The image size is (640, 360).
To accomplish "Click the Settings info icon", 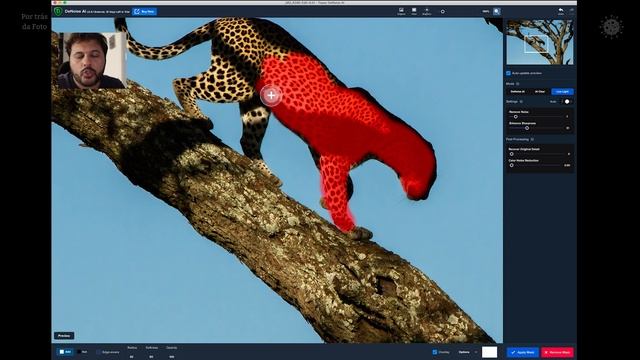I will 521,102.
